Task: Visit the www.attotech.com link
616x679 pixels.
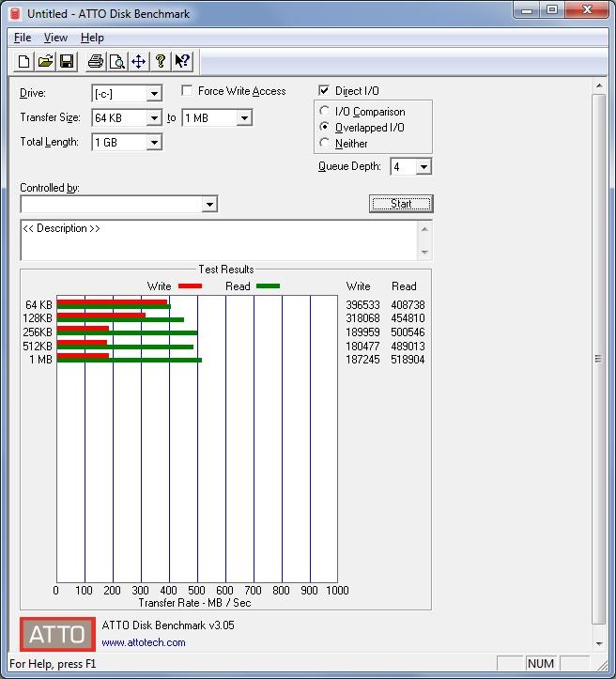Action: pyautogui.click(x=144, y=643)
